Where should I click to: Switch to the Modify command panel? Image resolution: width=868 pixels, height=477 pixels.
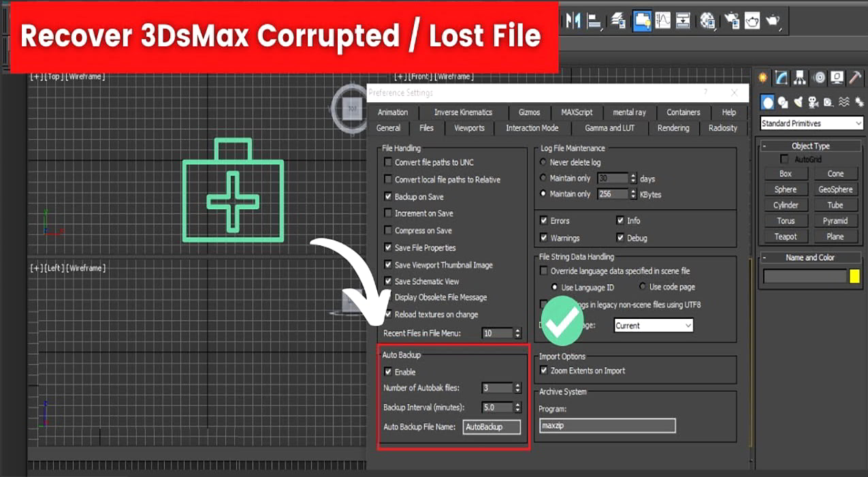pyautogui.click(x=782, y=78)
